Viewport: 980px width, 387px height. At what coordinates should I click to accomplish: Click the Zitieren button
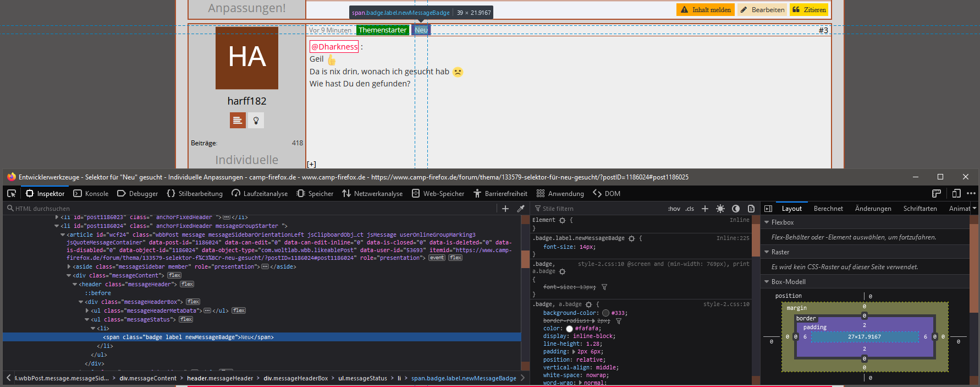(809, 10)
